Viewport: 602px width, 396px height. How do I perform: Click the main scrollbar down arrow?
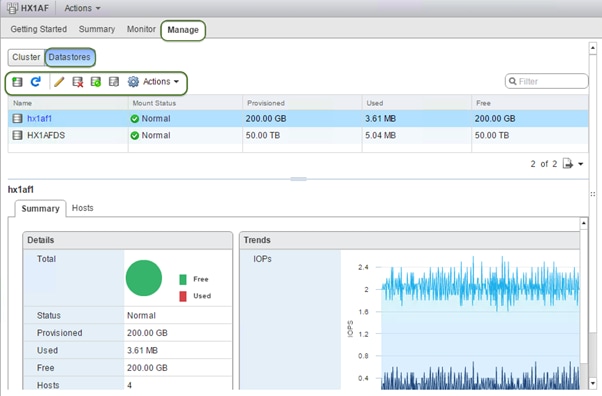(592, 383)
